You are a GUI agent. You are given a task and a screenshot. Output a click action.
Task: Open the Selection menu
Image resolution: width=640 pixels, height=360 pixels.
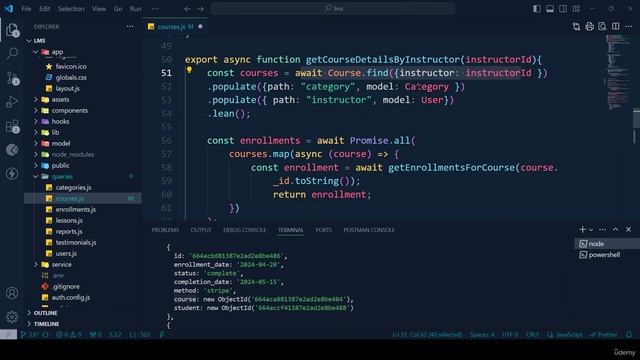coord(71,9)
